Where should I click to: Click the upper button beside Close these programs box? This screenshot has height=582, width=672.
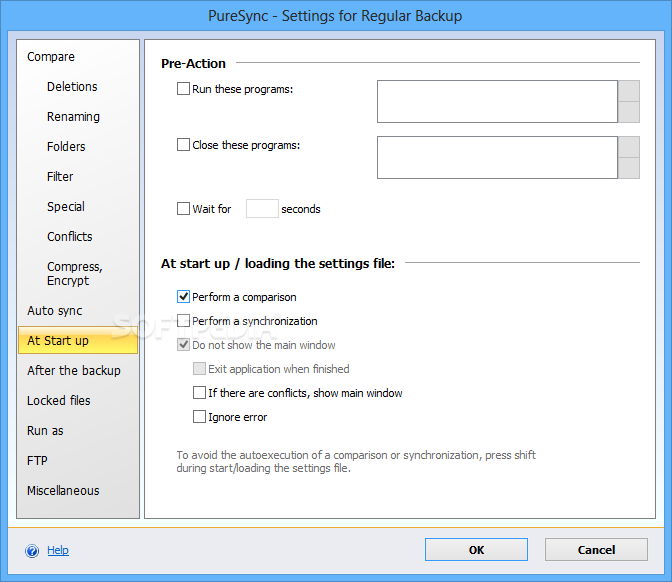pos(629,147)
